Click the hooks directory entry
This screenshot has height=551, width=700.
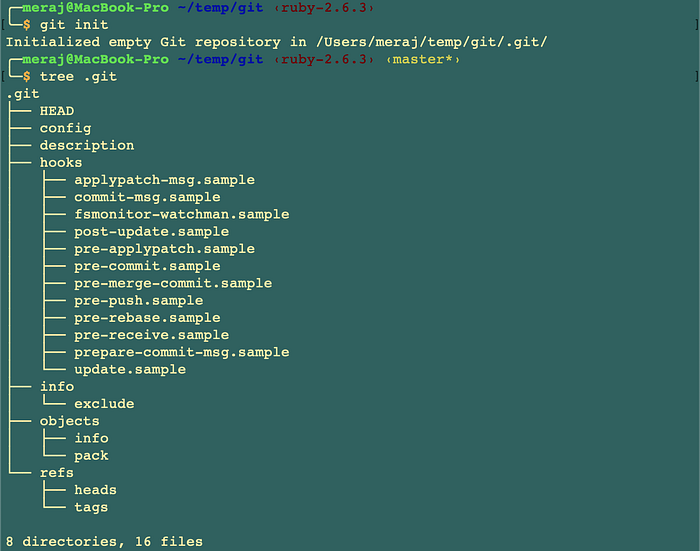(61, 163)
